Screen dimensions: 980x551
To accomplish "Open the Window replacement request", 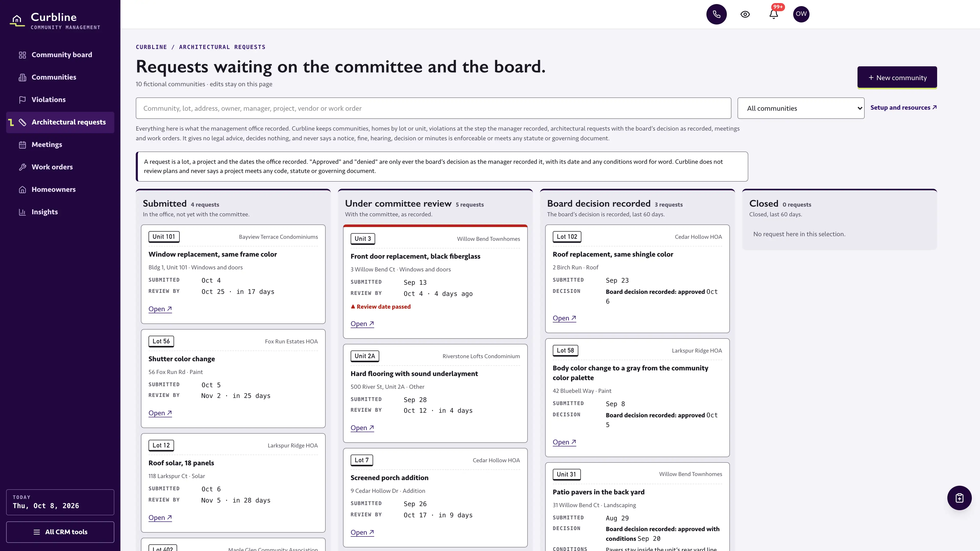I will [160, 309].
